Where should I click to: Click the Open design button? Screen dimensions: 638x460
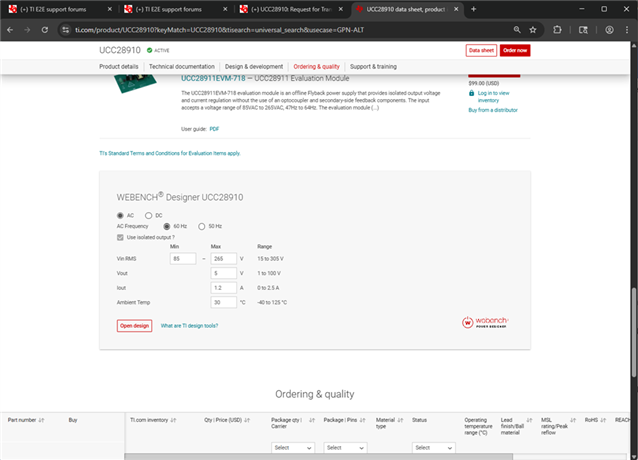tap(134, 326)
